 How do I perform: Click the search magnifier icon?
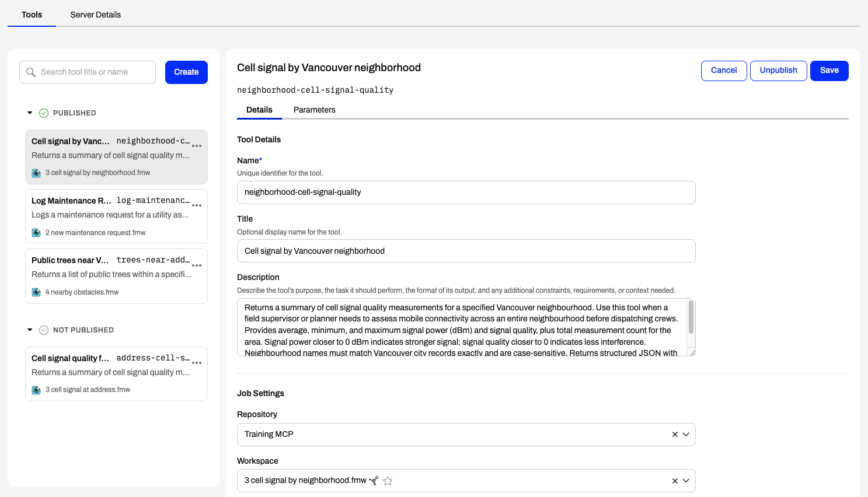30,72
